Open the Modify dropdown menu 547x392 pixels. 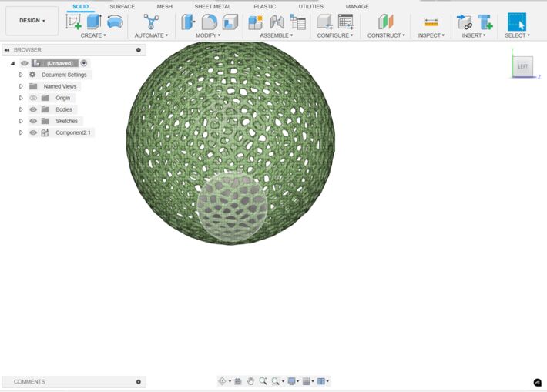pos(208,35)
